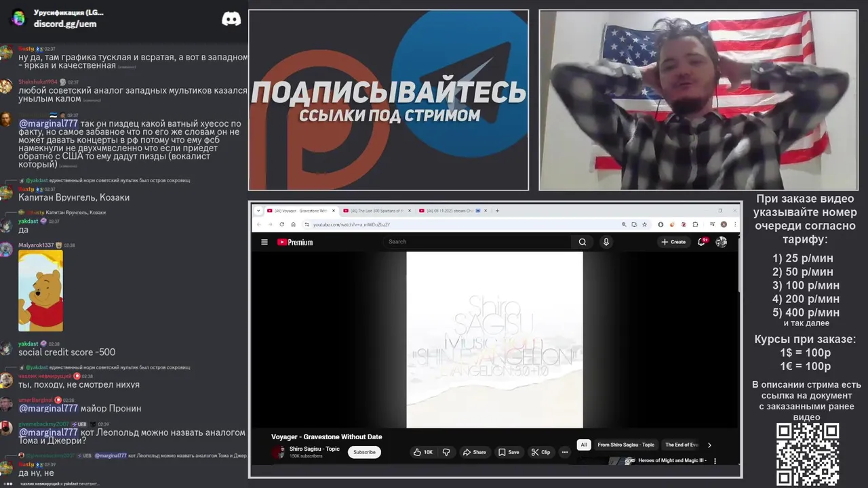Select the All filter chip

pyautogui.click(x=583, y=445)
